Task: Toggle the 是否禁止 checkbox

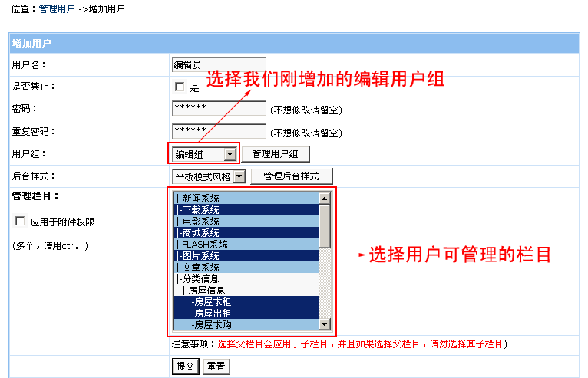Action: (180, 87)
